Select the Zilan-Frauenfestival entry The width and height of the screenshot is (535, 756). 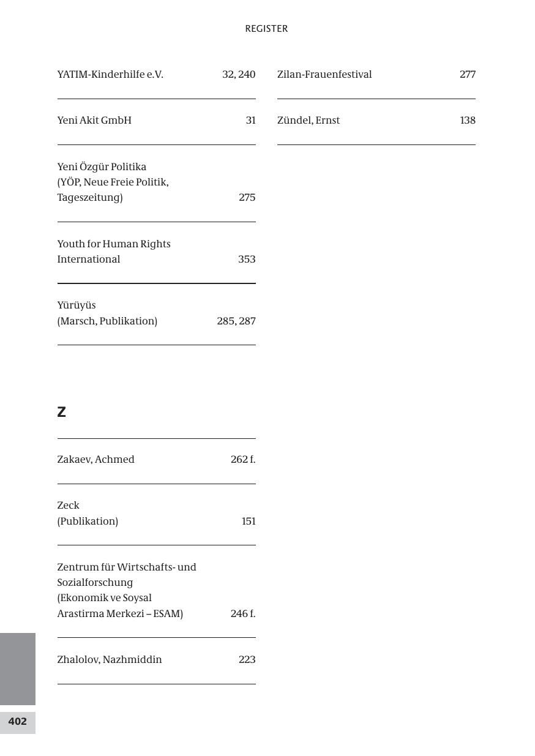(x=324, y=75)
